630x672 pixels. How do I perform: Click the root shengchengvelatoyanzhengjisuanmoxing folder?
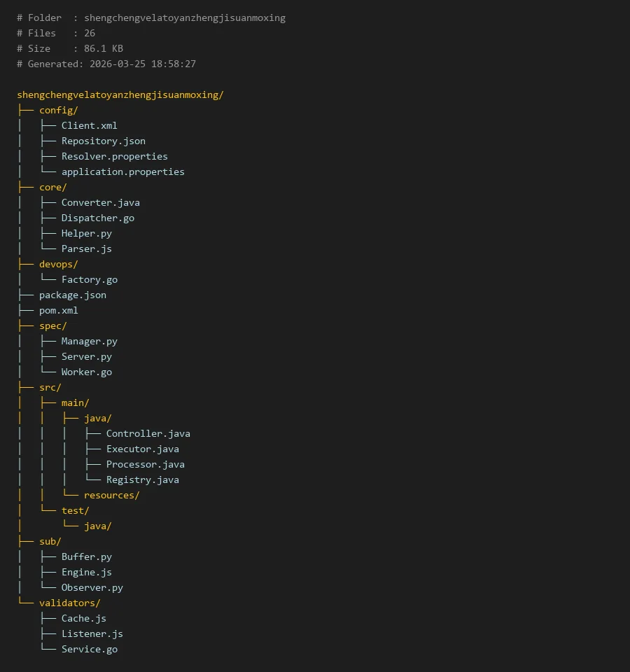(x=120, y=94)
